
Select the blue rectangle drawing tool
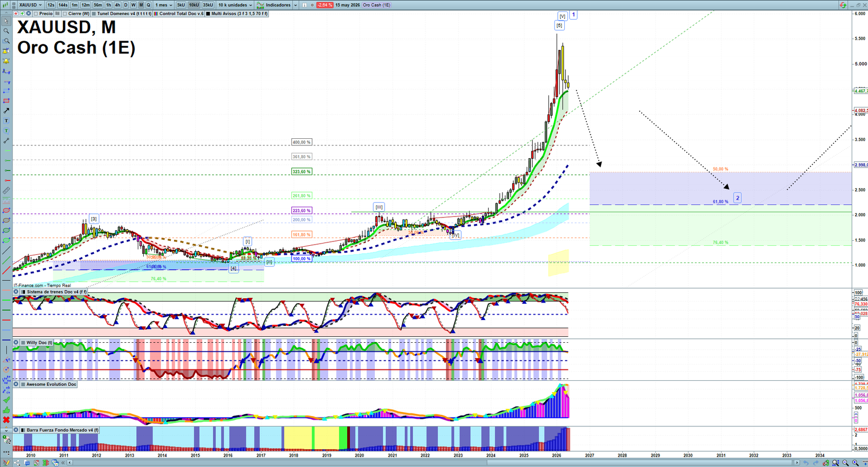tap(7, 91)
